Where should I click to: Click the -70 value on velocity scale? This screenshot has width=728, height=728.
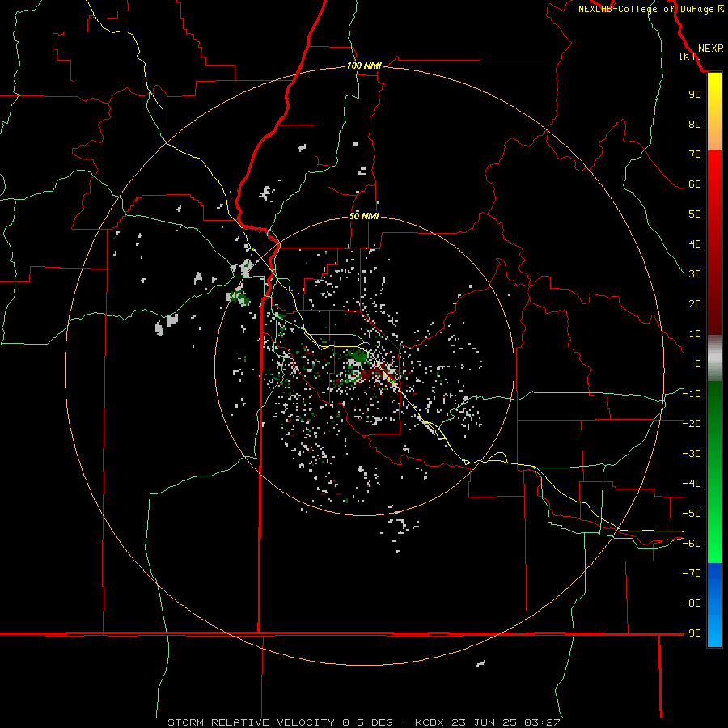click(692, 574)
